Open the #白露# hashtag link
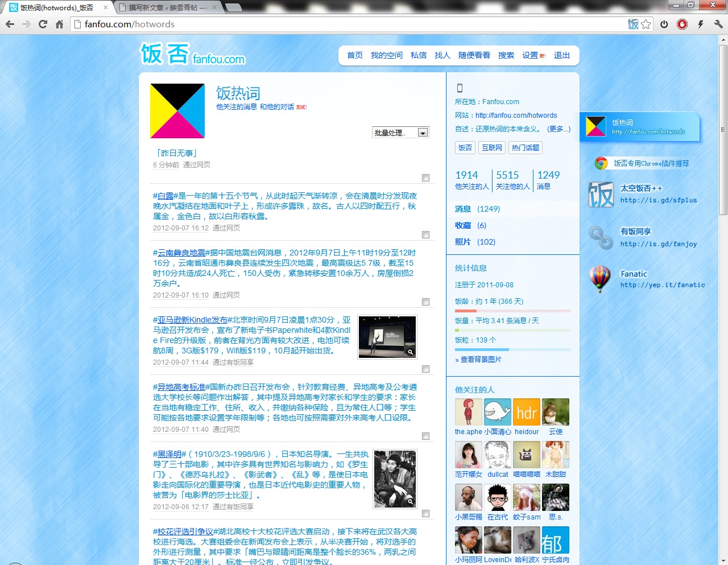This screenshot has width=728, height=565. [166, 196]
